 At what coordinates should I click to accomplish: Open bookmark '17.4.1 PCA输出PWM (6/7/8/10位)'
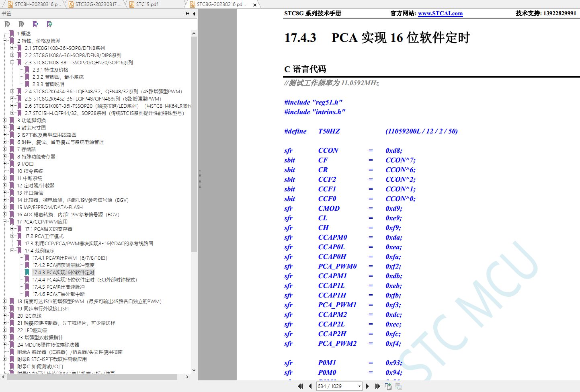coord(70,258)
